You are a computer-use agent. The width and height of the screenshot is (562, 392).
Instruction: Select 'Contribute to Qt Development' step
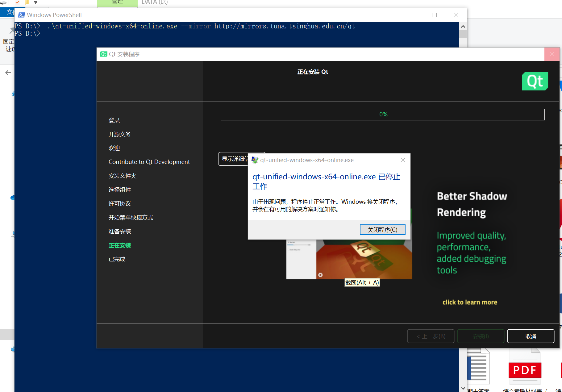click(x=149, y=162)
